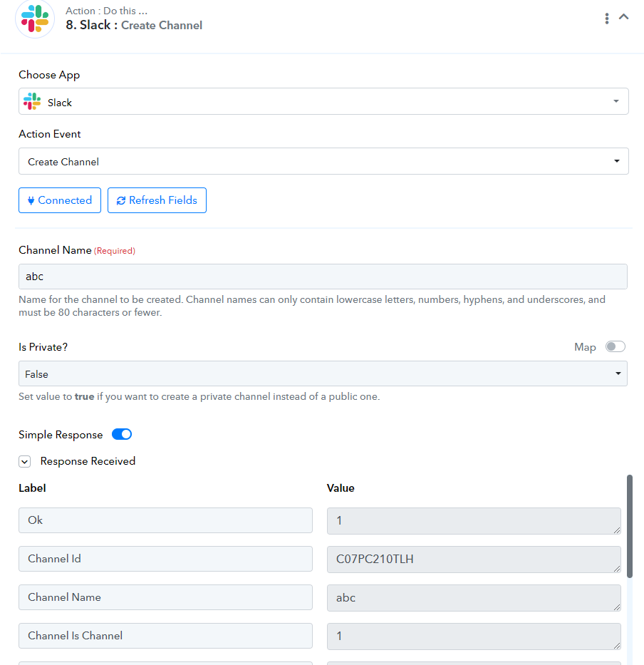Collapse step 8 with the up chevron

pos(623,17)
